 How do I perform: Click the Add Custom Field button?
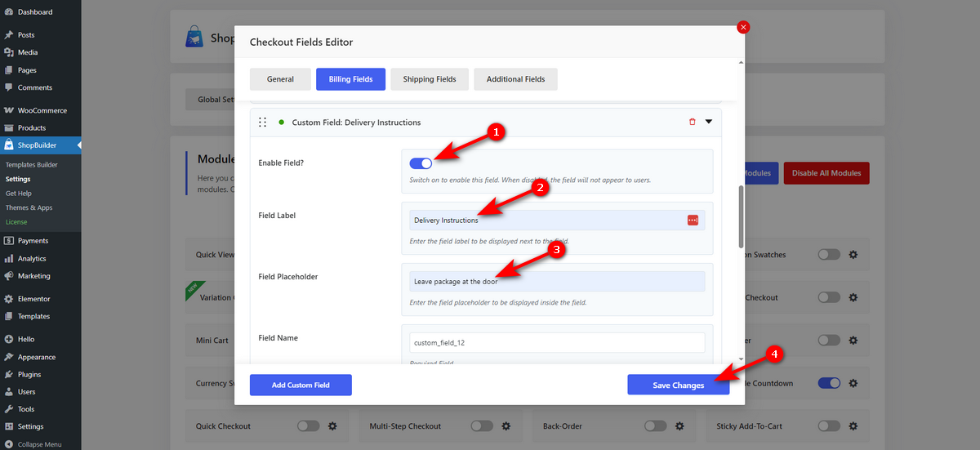(x=301, y=385)
